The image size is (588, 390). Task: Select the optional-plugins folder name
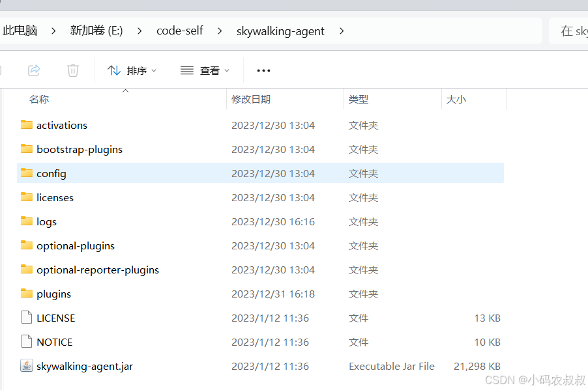(76, 245)
